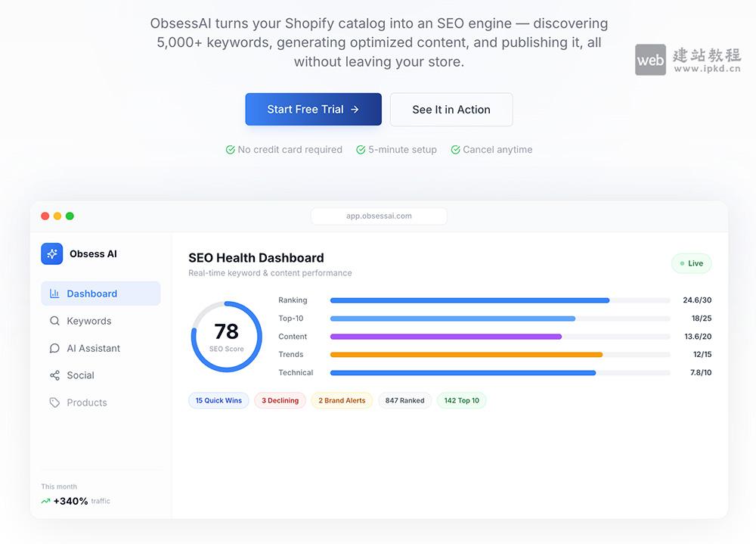The width and height of the screenshot is (756, 544).
Task: Switch to the Keywords section
Action: (x=87, y=321)
